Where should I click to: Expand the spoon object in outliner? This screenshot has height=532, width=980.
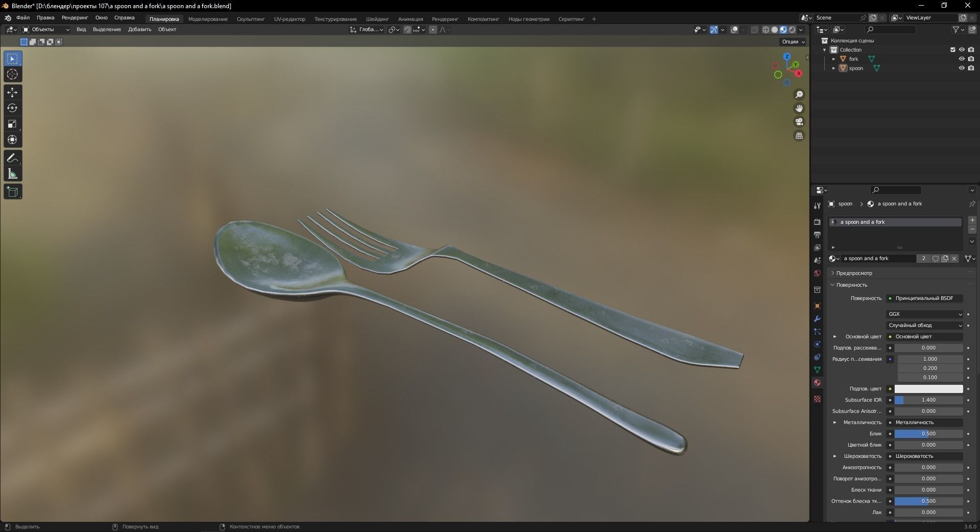tap(833, 68)
